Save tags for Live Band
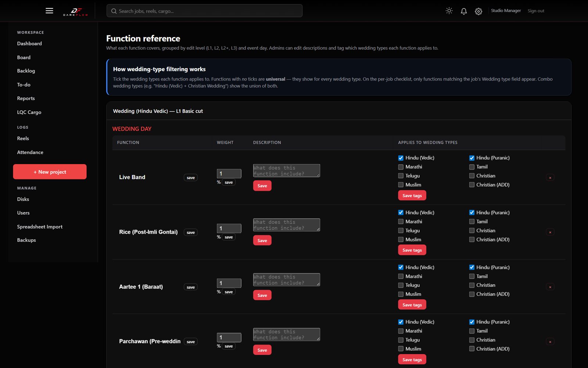This screenshot has width=588, height=368. pos(412,195)
